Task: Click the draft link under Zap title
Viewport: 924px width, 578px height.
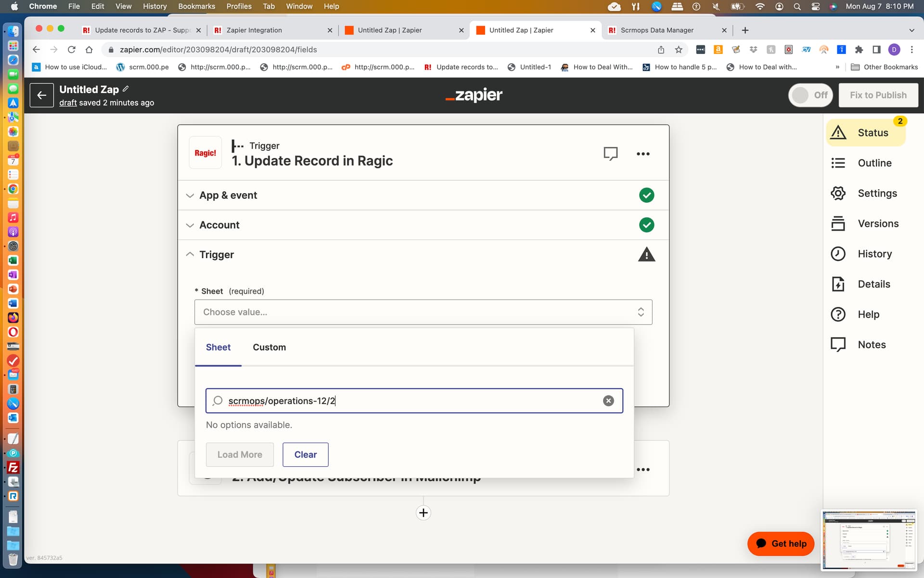Action: pos(68,103)
